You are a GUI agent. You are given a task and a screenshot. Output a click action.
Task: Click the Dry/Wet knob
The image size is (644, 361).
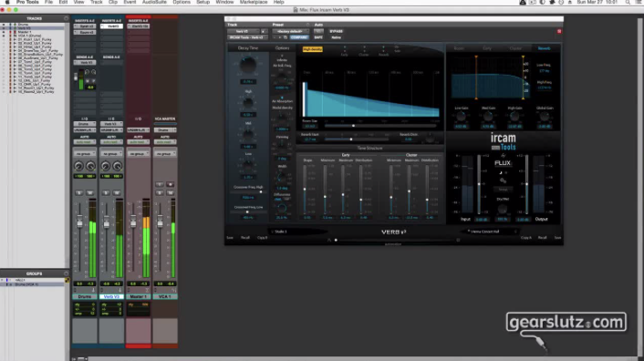click(503, 209)
